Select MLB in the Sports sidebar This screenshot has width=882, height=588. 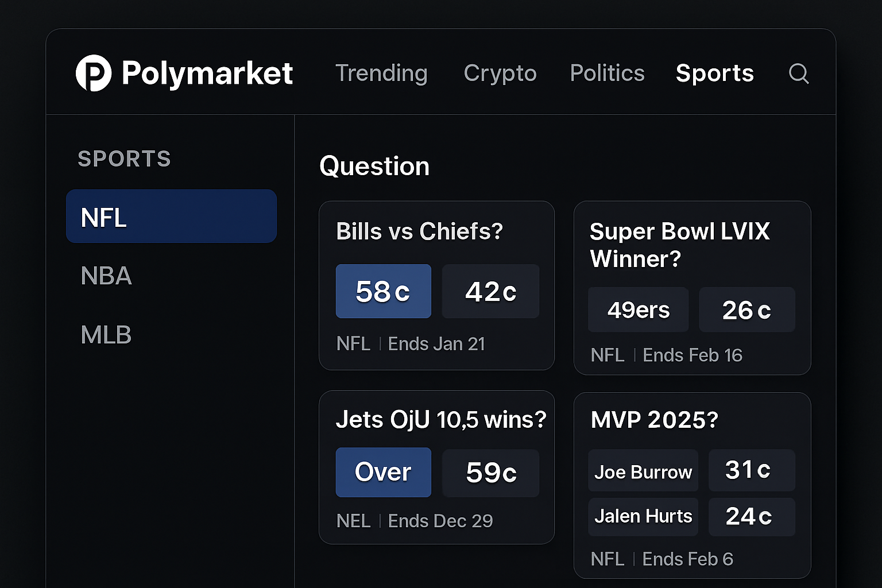(106, 334)
